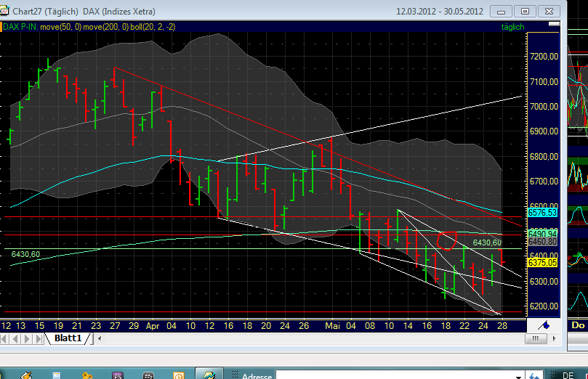
Task: Open the active chart application in the taskbar
Action: 209,374
